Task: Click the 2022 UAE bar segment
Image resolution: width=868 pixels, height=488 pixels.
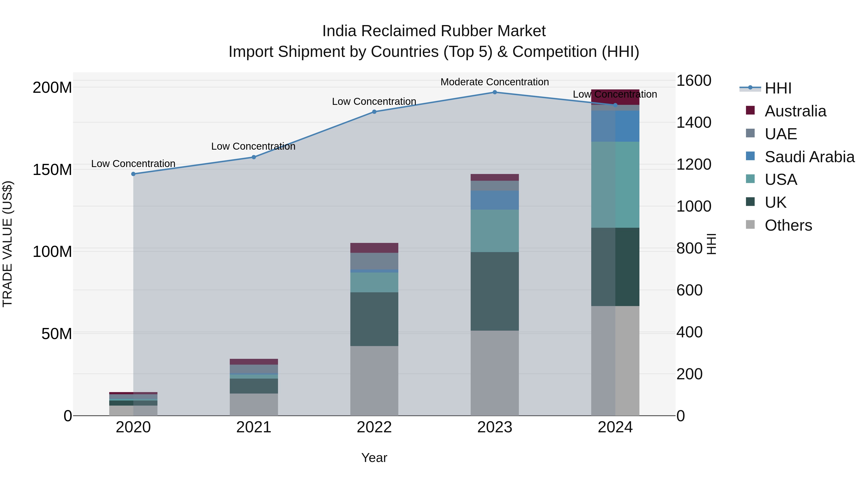Action: click(374, 261)
